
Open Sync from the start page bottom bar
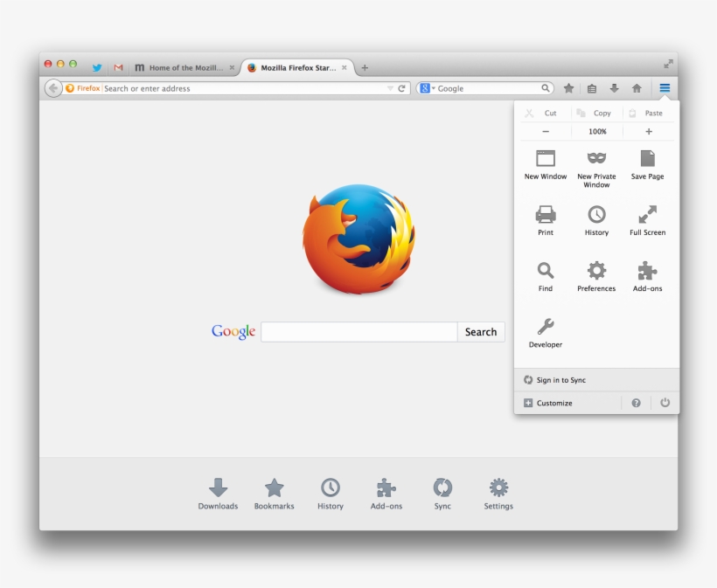442,488
